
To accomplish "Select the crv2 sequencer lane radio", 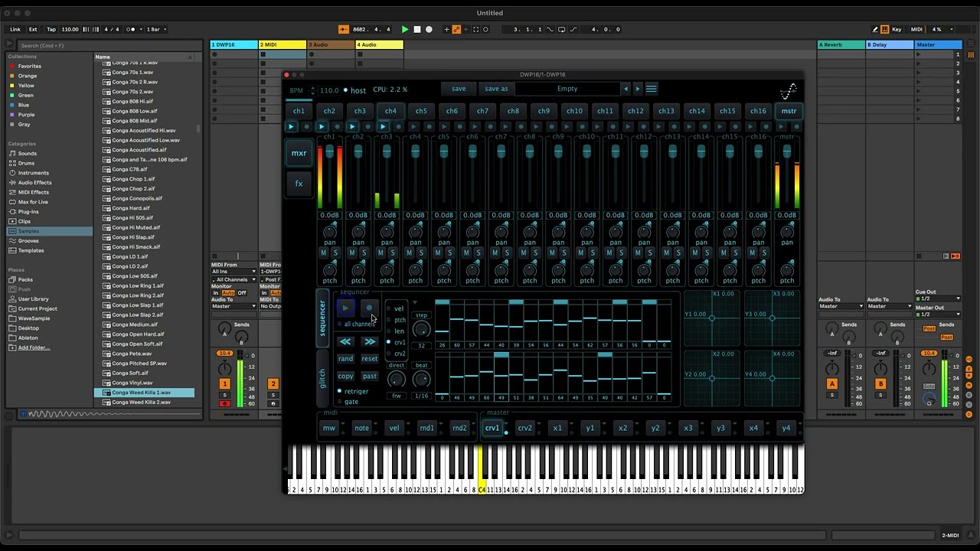I will click(x=388, y=354).
